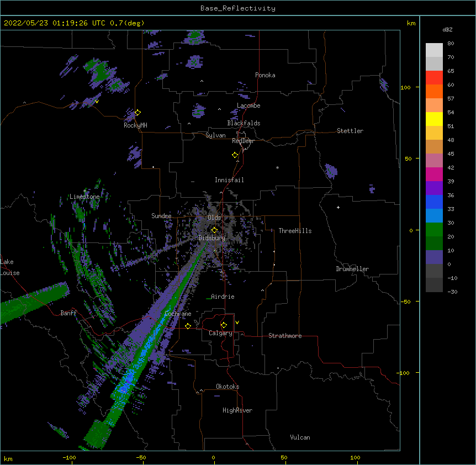Viewport: 476px width, 465px height.
Task: Select the light blue 33 dBZ swatch
Action: (x=434, y=215)
